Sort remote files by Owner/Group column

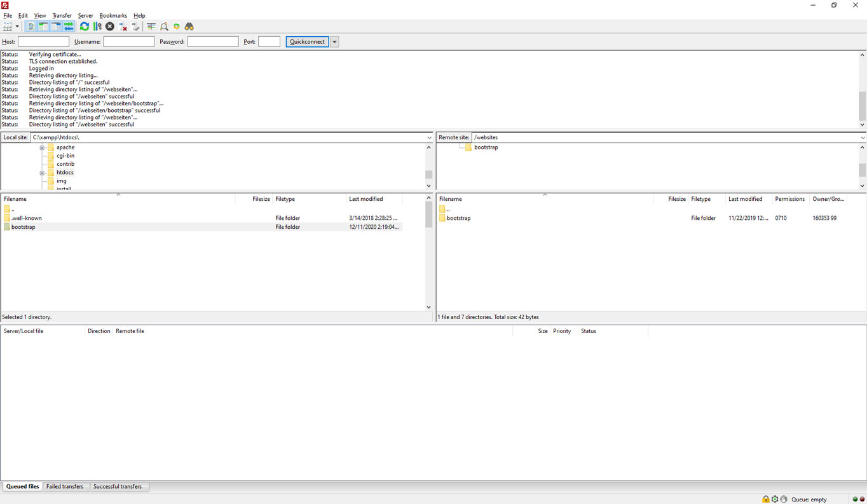pyautogui.click(x=829, y=199)
